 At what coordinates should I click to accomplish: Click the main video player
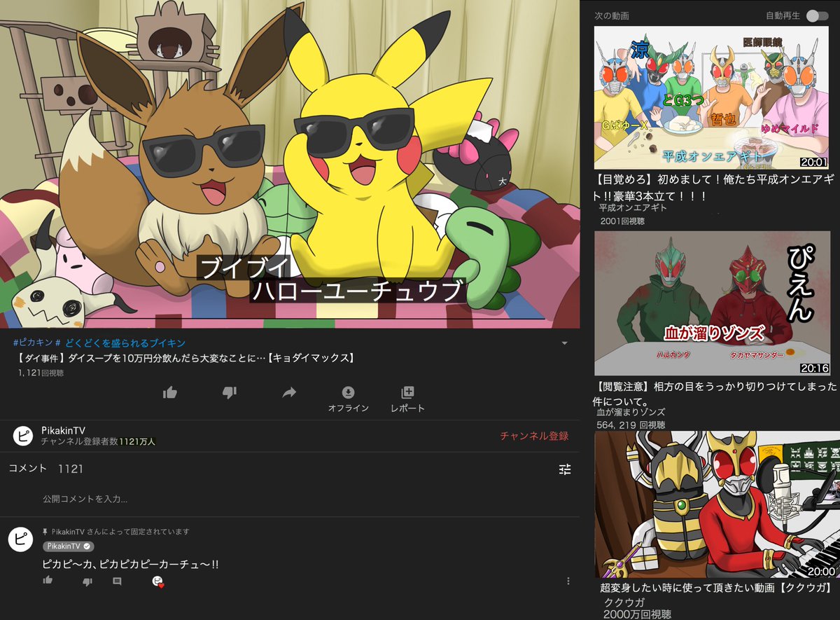coord(290,164)
